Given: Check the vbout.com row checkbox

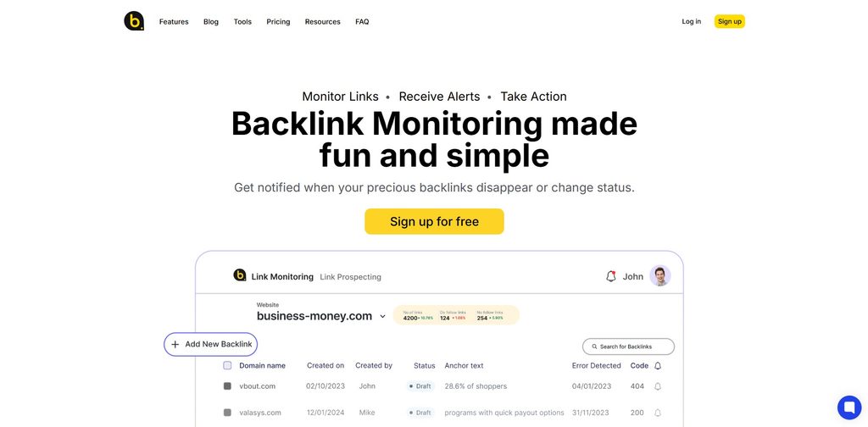Looking at the screenshot, I should tap(227, 386).
